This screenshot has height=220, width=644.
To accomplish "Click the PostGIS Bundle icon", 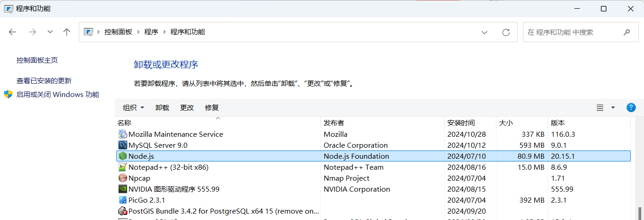I will pyautogui.click(x=122, y=211).
